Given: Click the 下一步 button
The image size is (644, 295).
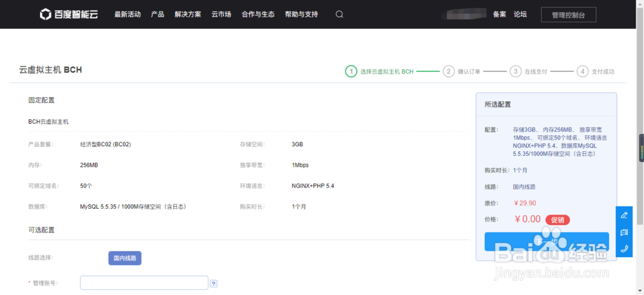Looking at the screenshot, I should coord(547,242).
